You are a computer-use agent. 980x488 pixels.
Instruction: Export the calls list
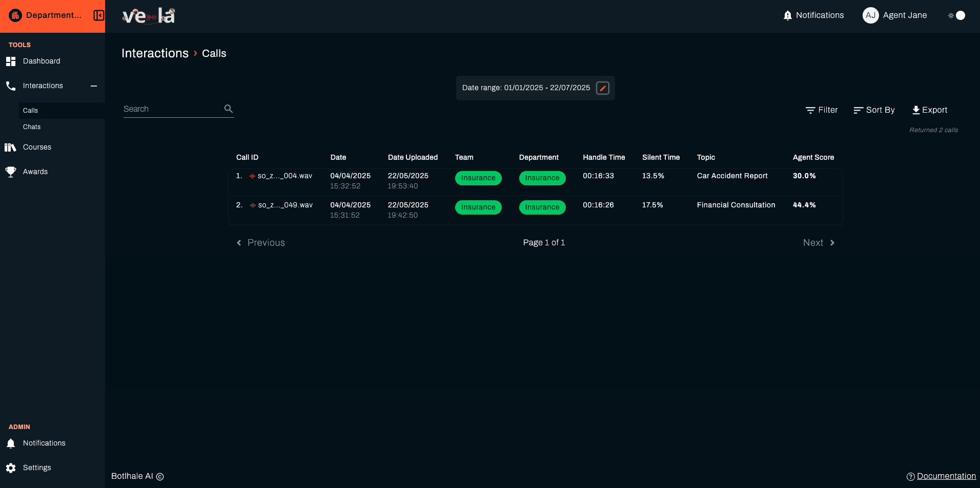coord(929,110)
